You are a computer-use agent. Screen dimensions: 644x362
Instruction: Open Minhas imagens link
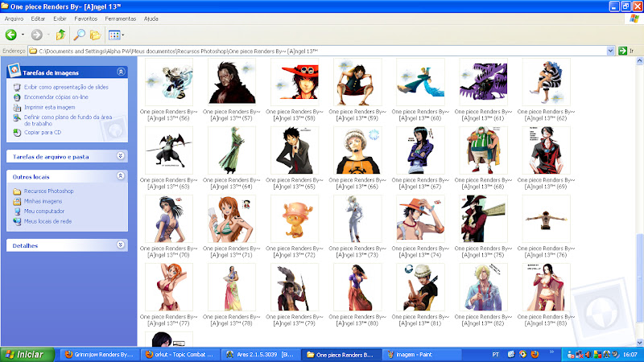click(43, 201)
